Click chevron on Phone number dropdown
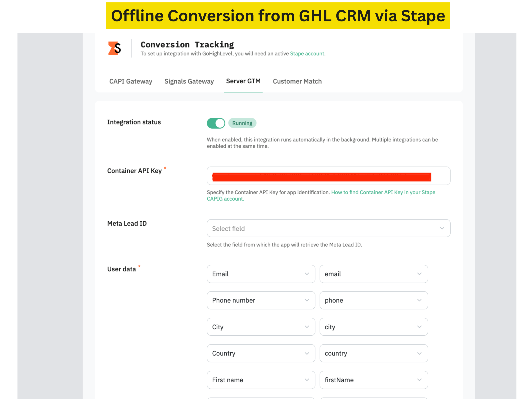This screenshot has height=399, width=532. tap(307, 300)
